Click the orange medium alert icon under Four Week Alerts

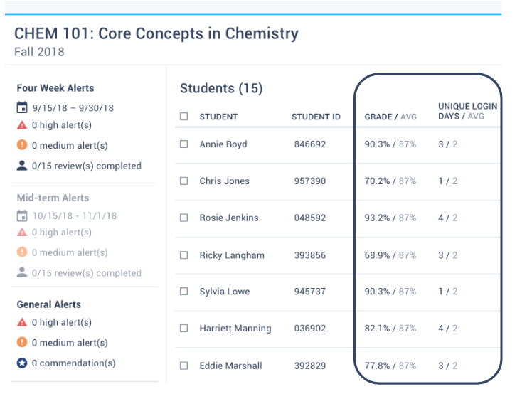click(22, 145)
